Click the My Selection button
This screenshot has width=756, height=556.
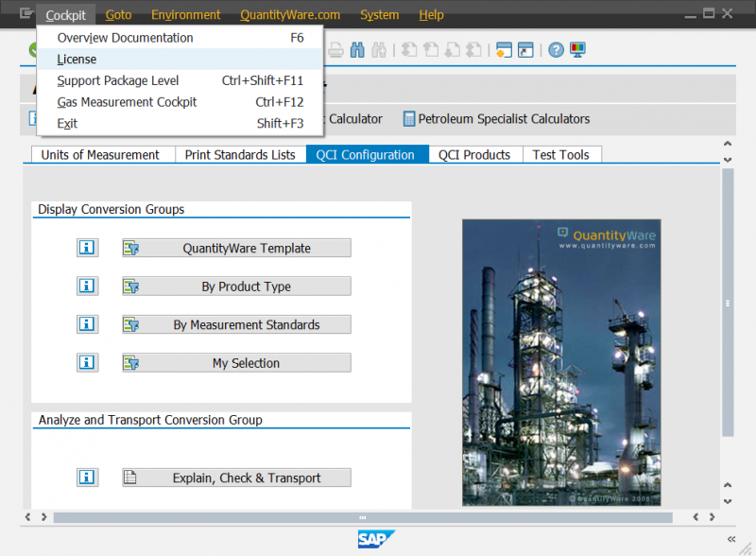(237, 362)
